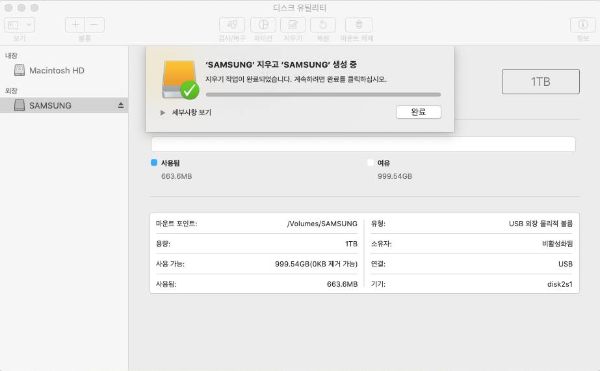This screenshot has height=371, width=600.
Task: Eject the SAMSUNG disk
Action: [x=121, y=105]
